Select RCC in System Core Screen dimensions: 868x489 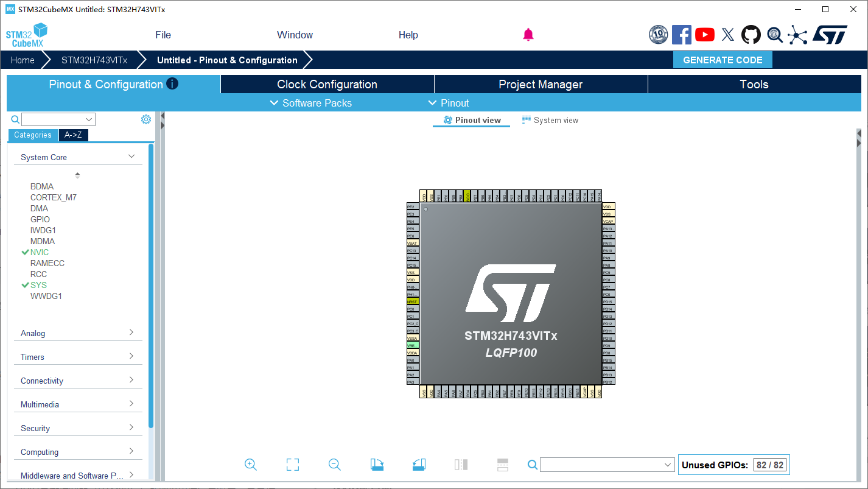pos(38,274)
